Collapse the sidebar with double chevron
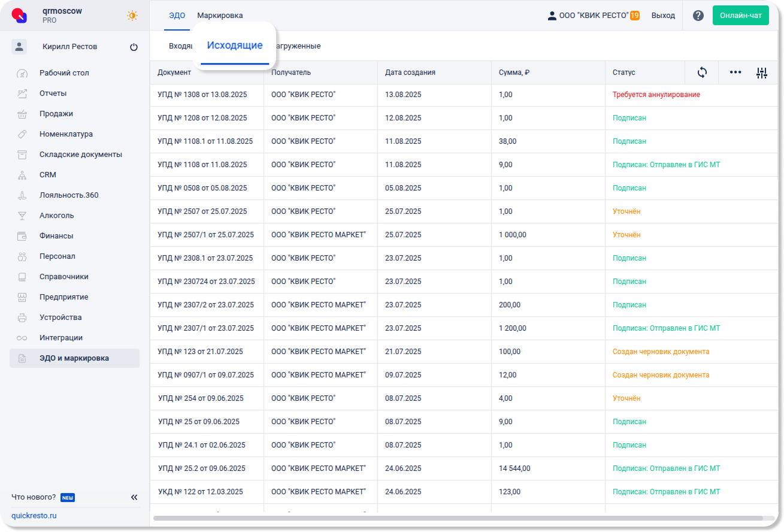The height and width of the screenshot is (532, 784). point(134,497)
